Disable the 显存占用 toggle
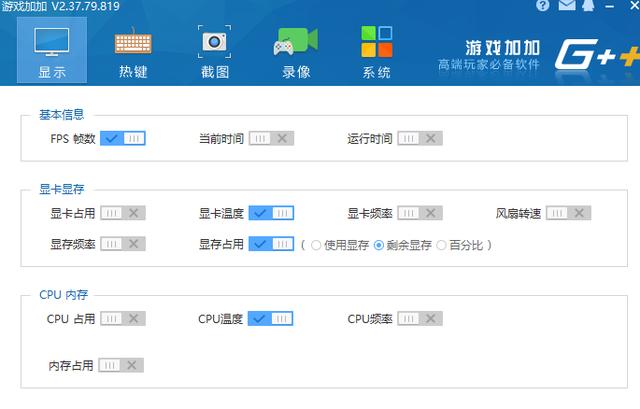 point(271,244)
